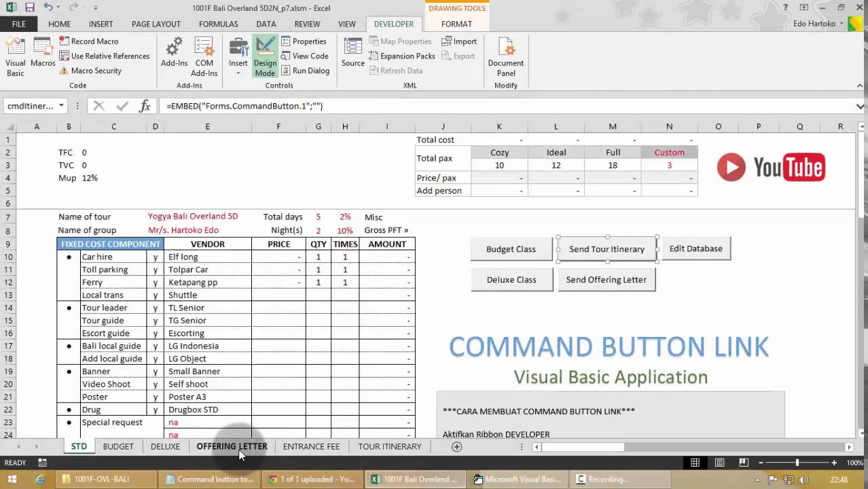
Task: Toggle Design Mode
Action: coord(265,57)
